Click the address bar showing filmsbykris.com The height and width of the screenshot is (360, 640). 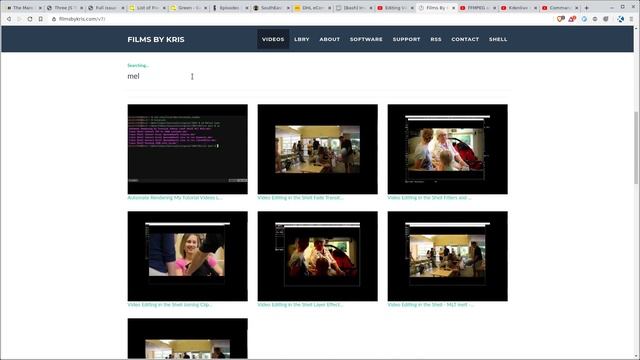(x=302, y=19)
